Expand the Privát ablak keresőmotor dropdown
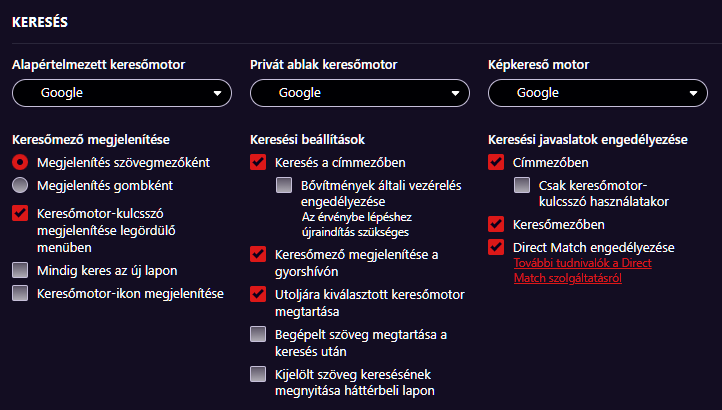 (x=360, y=93)
